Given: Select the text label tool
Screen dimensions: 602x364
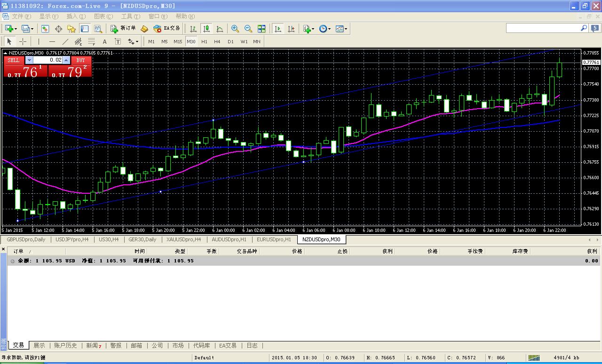Looking at the screenshot, I should tap(118, 41).
